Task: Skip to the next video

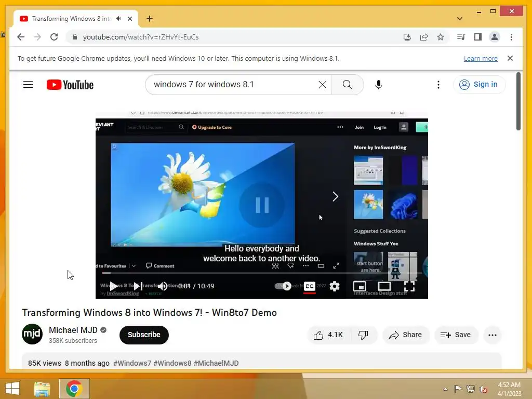Action: [x=137, y=286]
